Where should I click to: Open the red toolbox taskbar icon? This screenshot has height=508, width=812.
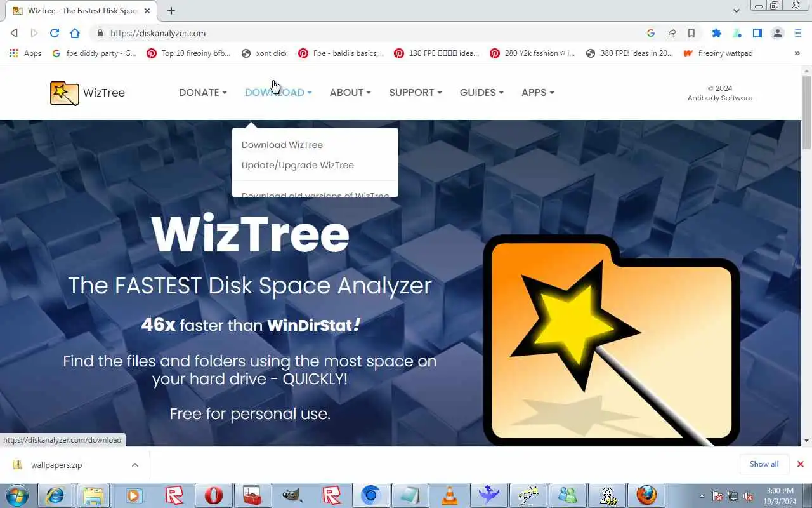252,495
